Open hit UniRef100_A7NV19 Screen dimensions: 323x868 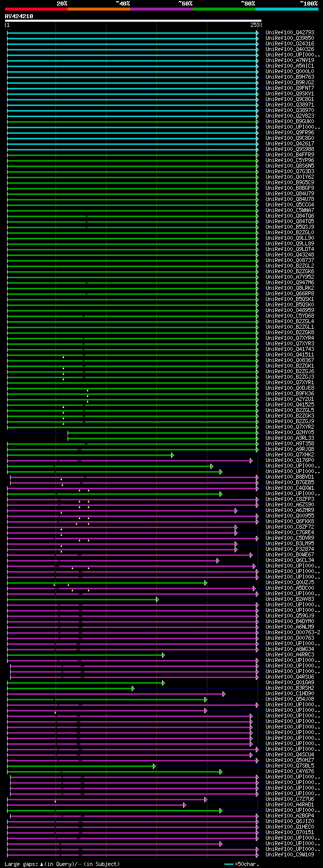click(290, 60)
